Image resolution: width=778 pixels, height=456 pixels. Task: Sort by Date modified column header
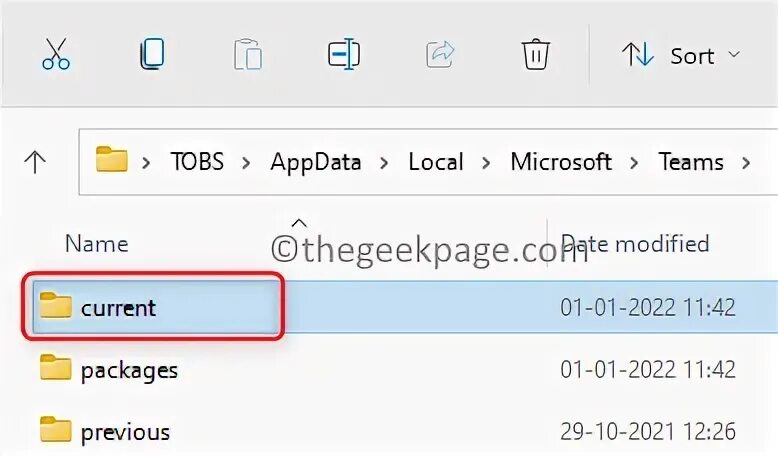coord(635,243)
